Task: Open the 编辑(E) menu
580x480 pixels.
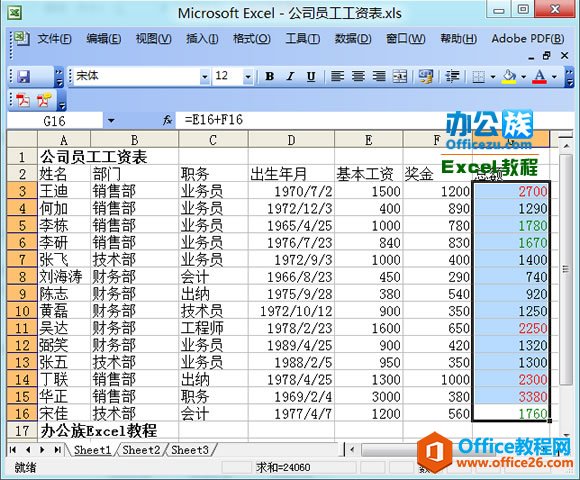Action: pos(104,39)
